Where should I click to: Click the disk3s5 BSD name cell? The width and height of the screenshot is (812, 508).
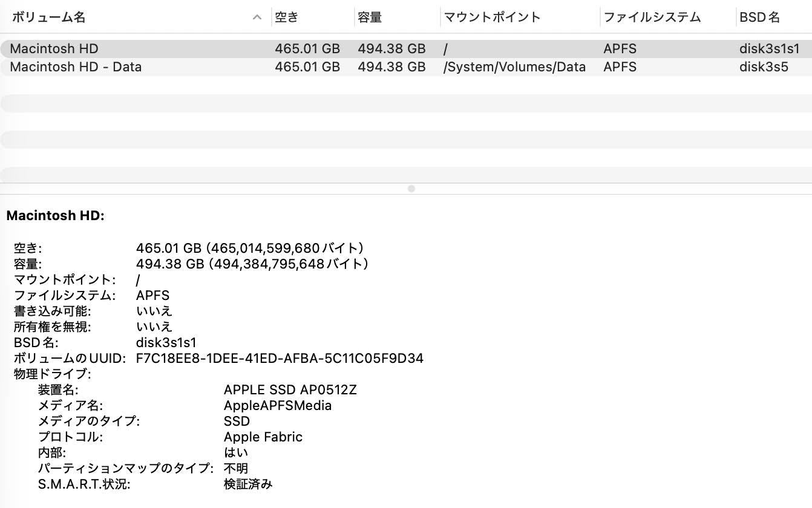(x=764, y=67)
